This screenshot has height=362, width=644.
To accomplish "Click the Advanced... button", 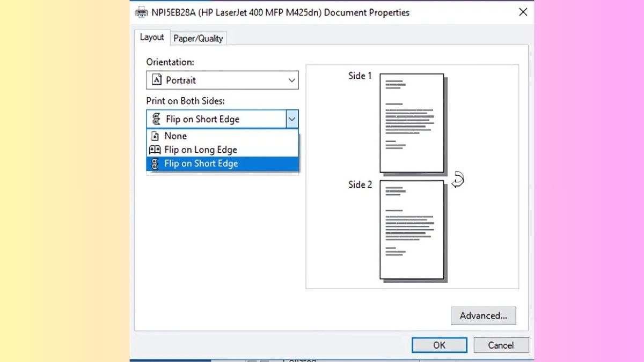I will (x=483, y=315).
